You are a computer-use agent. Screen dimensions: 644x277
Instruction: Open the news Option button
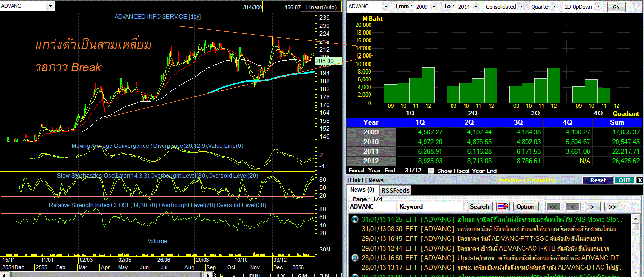tap(525, 207)
